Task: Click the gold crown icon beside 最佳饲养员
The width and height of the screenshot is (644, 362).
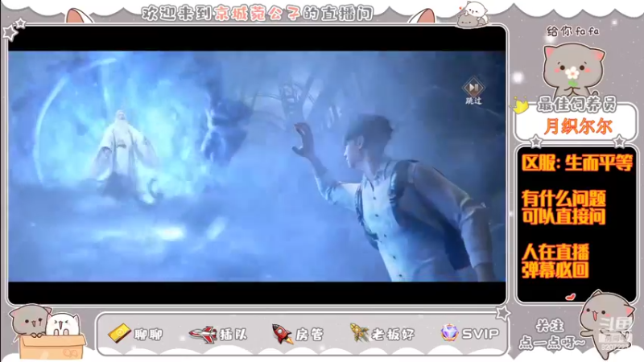Action: 520,105
